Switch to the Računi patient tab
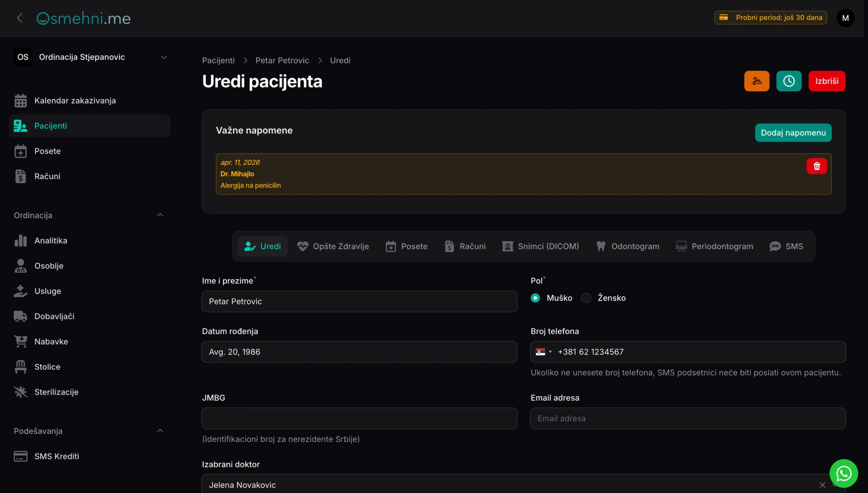868x493 pixels. [465, 246]
